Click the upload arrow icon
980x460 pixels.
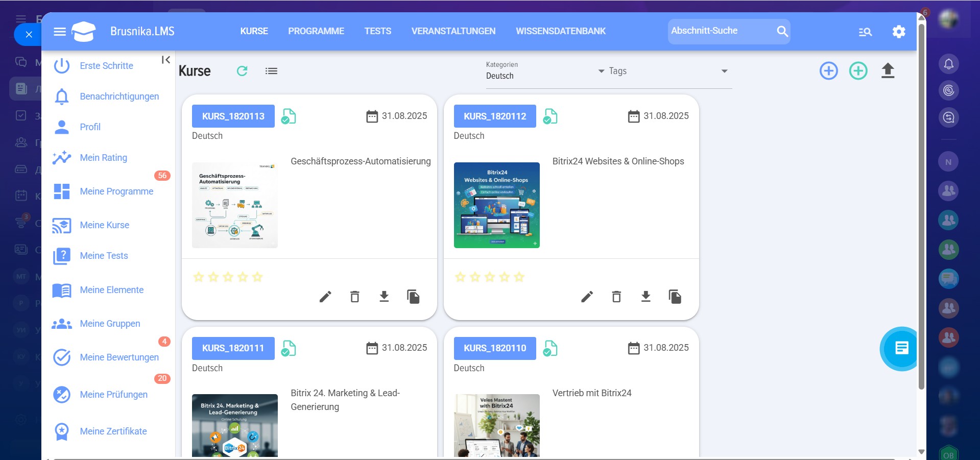tap(888, 71)
